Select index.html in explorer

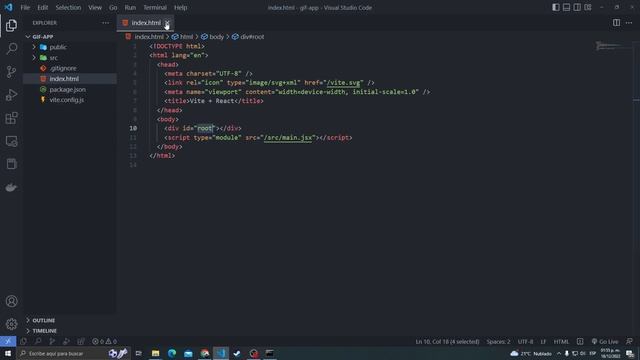pos(69,79)
